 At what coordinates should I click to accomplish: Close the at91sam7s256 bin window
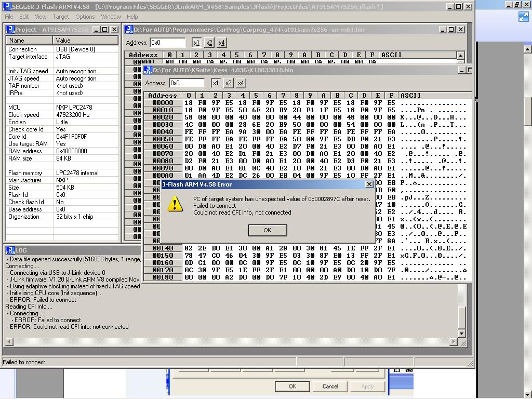461,30
